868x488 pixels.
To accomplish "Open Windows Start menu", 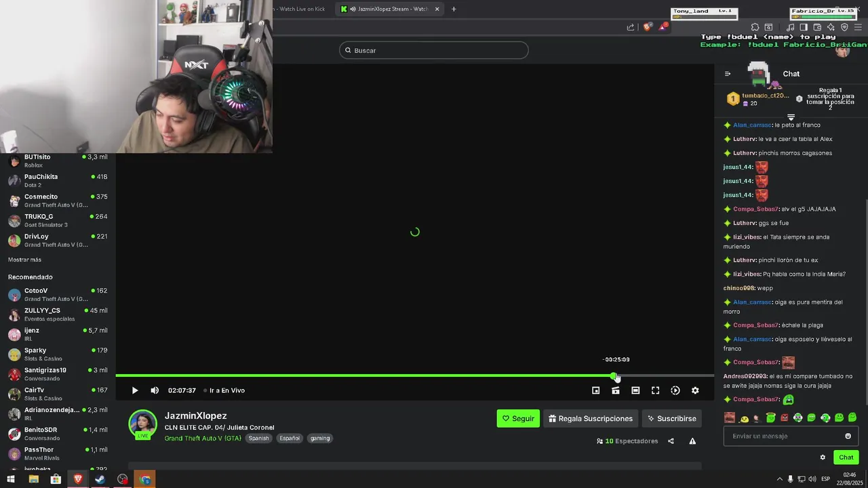I will point(11,479).
